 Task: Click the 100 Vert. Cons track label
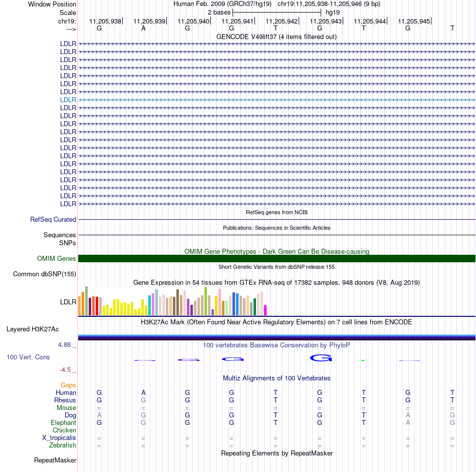pos(28,357)
